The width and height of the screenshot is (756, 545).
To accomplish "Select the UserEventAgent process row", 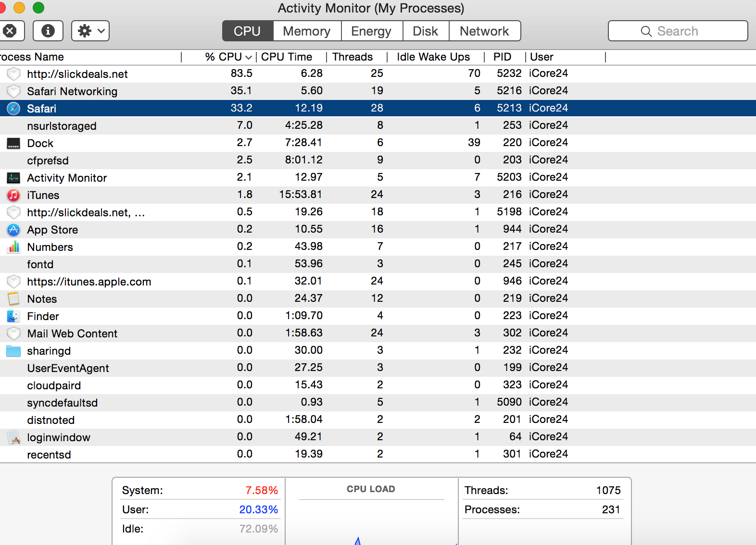I will (x=378, y=368).
